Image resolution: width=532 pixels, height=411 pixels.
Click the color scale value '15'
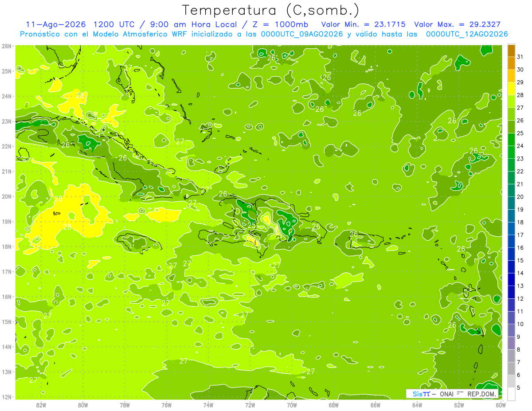tap(520, 260)
